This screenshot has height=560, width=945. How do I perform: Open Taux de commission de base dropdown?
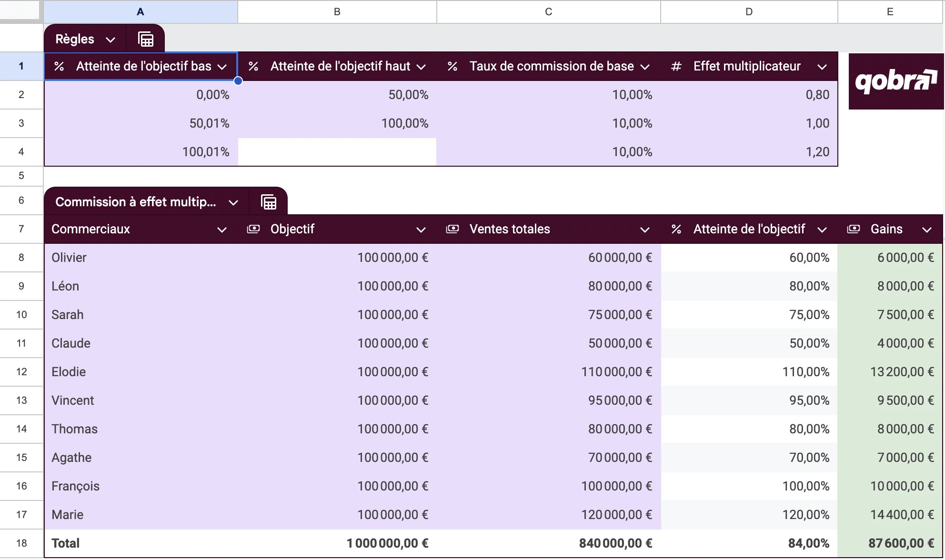click(645, 67)
